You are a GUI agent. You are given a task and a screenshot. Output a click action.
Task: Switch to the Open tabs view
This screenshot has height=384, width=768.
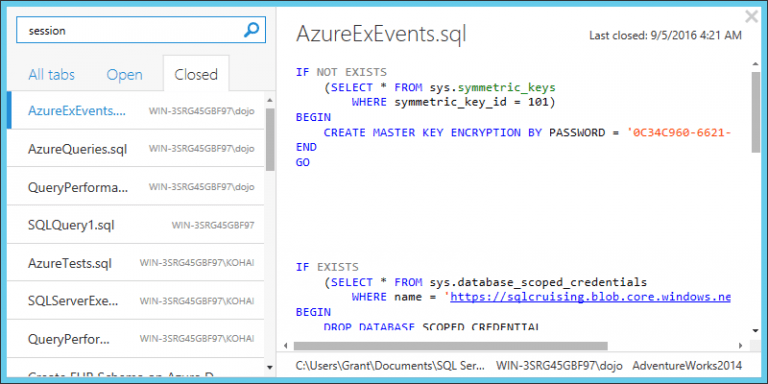tap(124, 75)
